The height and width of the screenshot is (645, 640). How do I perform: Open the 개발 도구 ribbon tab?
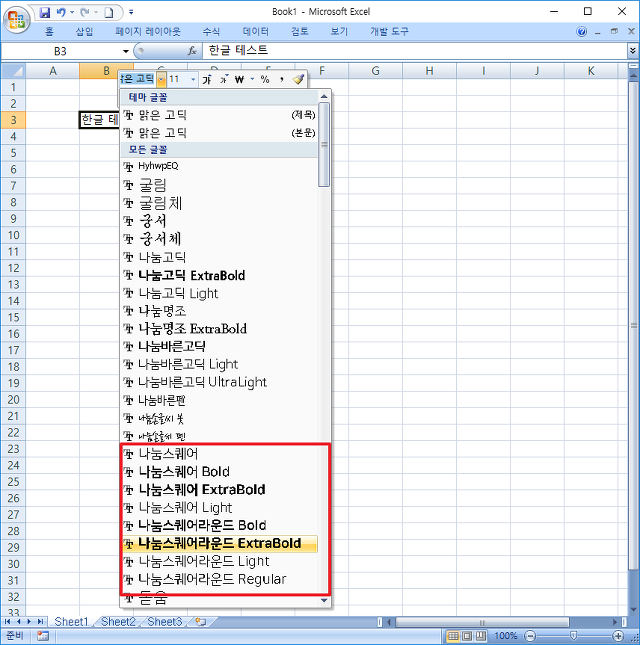389,31
